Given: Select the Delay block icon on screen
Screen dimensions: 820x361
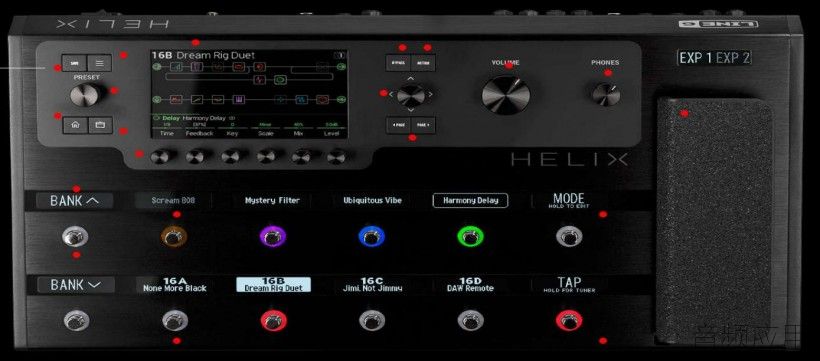Looking at the screenshot, I should [x=281, y=80].
